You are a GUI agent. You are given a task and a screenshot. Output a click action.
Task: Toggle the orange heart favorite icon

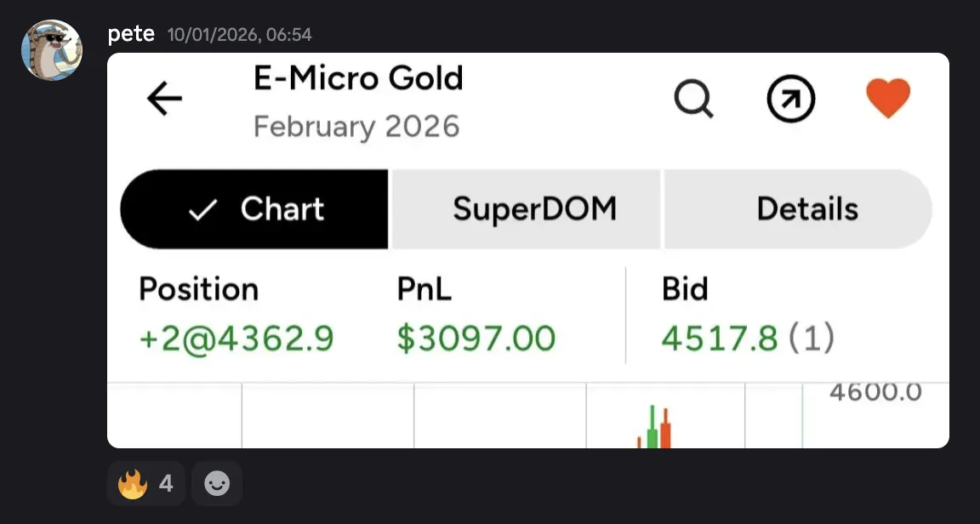point(888,99)
